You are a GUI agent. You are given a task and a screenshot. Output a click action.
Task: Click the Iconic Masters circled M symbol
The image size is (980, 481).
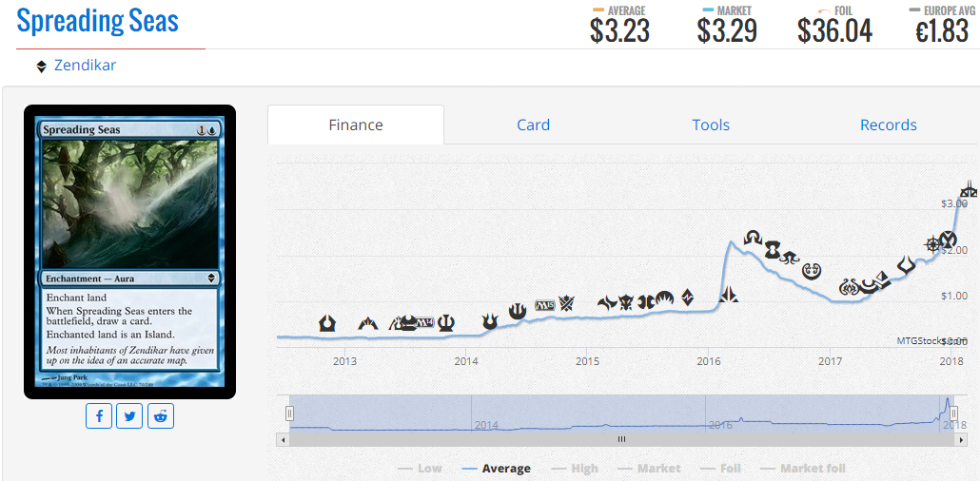(x=948, y=239)
